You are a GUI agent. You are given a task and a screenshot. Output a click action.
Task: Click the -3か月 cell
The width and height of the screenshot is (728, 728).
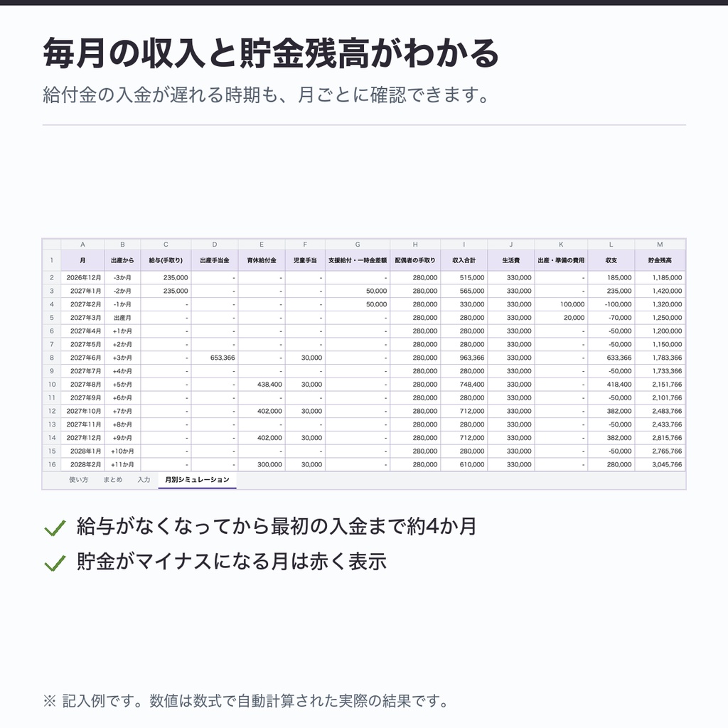tap(122, 278)
